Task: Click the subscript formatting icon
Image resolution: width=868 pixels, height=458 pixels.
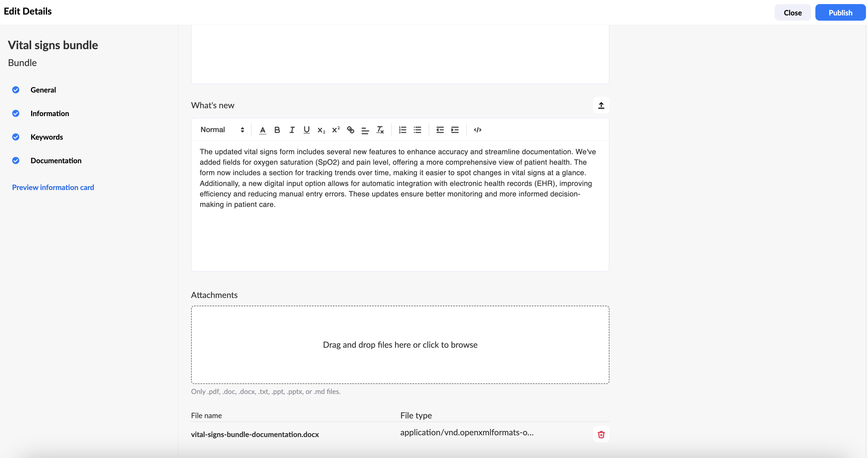Action: tap(321, 129)
